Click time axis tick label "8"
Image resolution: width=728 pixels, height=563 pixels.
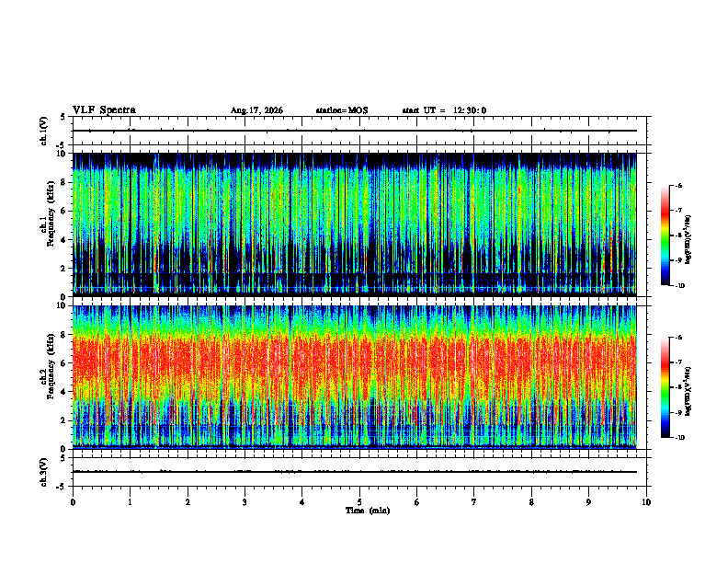(x=531, y=502)
